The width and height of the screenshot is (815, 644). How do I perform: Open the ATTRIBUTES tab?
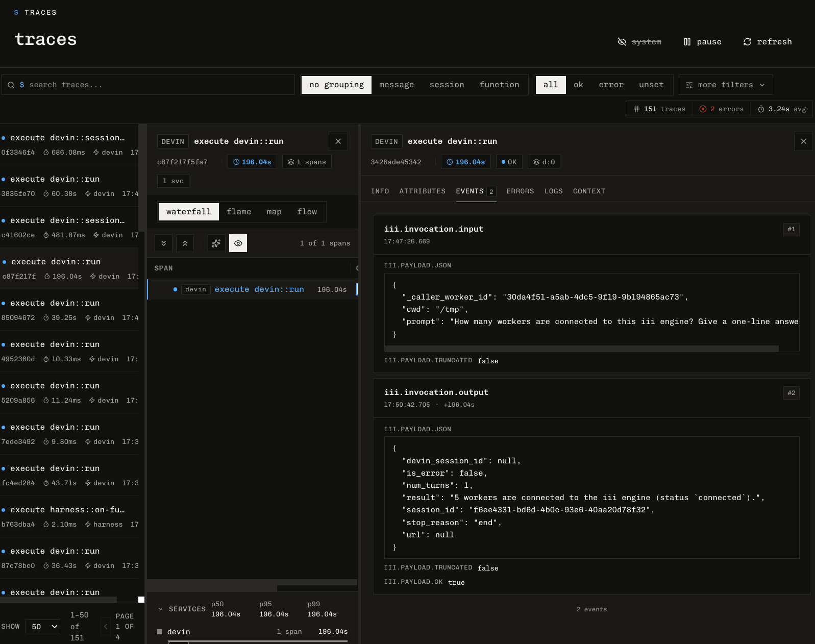click(423, 191)
